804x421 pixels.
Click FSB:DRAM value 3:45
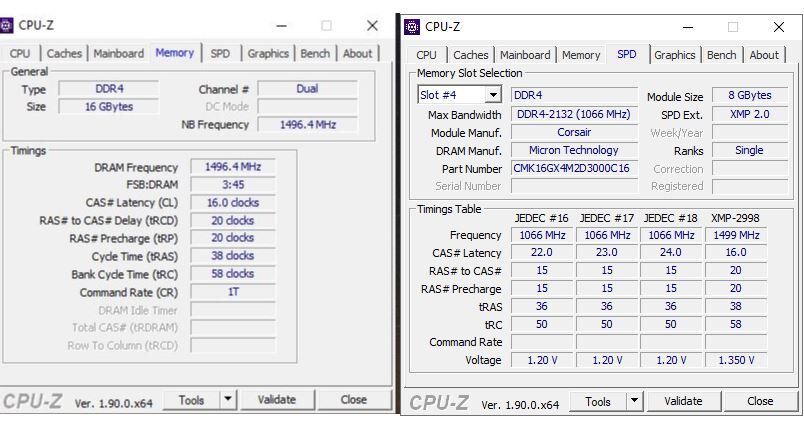pos(233,185)
